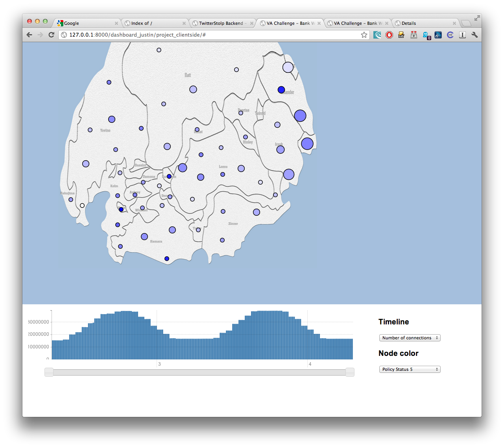Screen dimensions: 504x448
Task: Open the teal swirl extension icon
Action: tap(377, 35)
